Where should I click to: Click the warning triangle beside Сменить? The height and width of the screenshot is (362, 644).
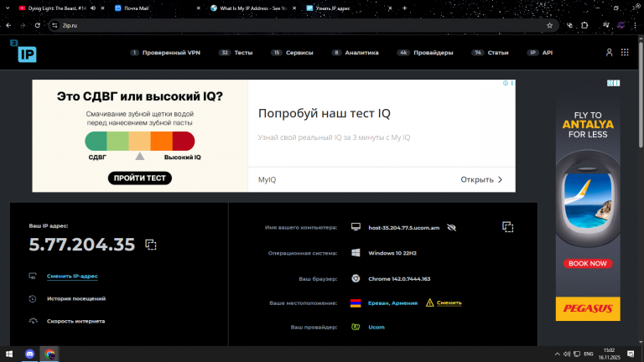[429, 303]
